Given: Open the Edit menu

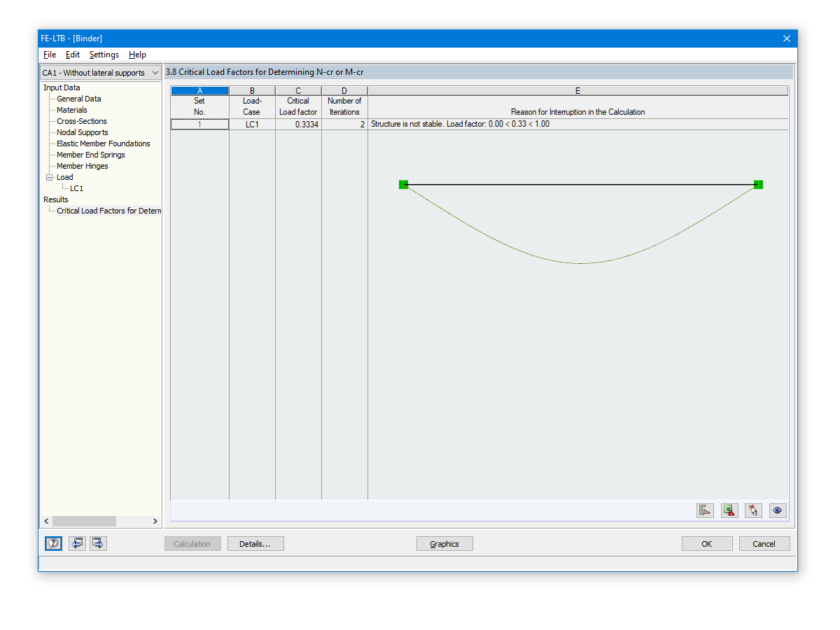Looking at the screenshot, I should tap(72, 55).
